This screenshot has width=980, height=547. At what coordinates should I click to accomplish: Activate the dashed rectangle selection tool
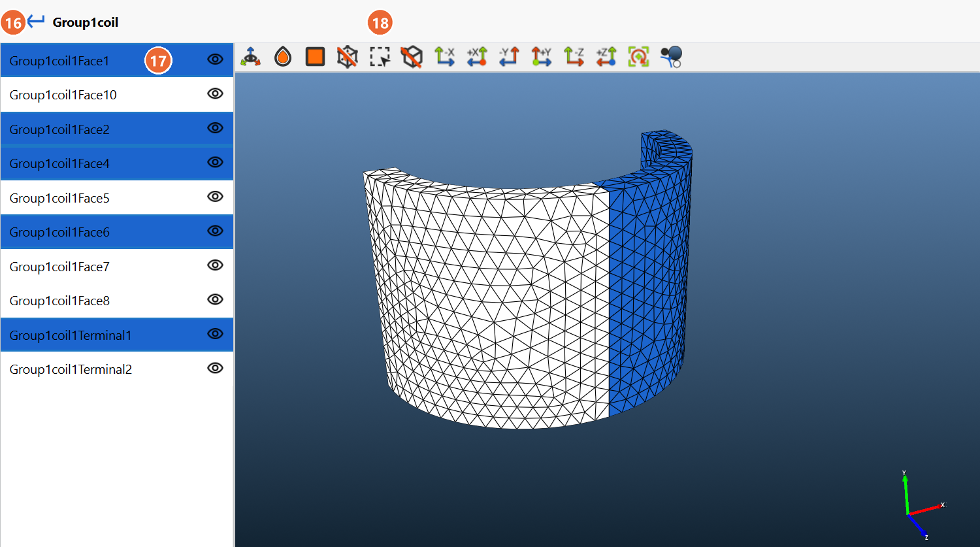(x=380, y=57)
